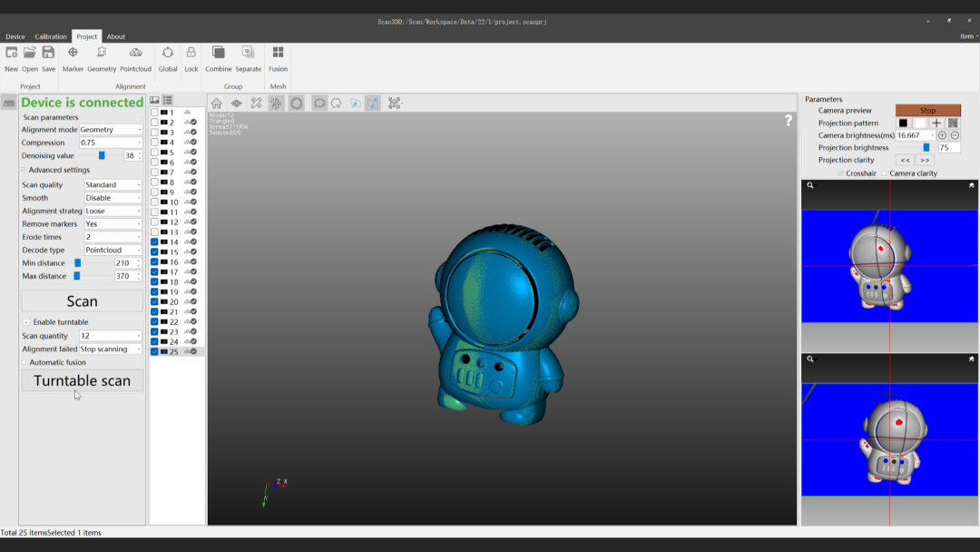Click the home view icon above viewport
Screen dimensions: 980x552
click(x=215, y=103)
